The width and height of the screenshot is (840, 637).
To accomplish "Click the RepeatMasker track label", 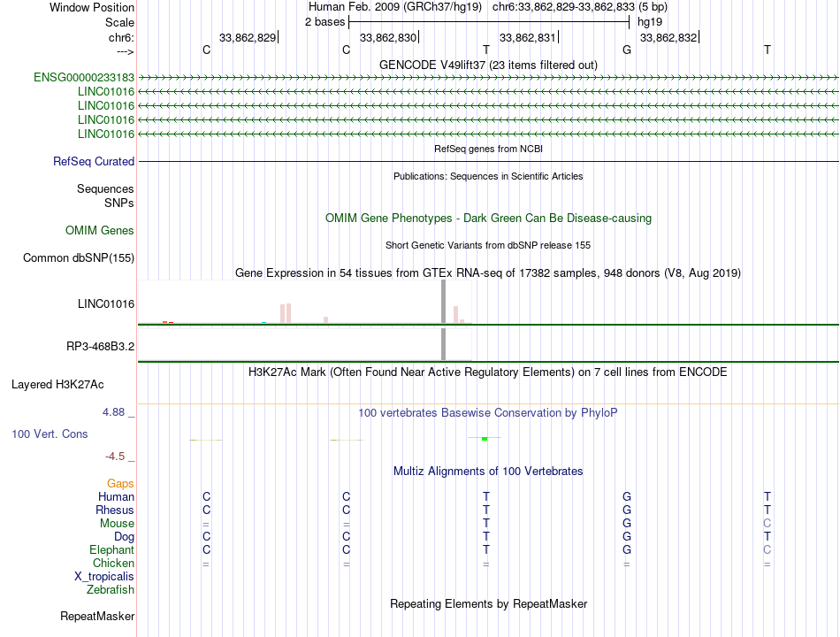I will 97,617.
